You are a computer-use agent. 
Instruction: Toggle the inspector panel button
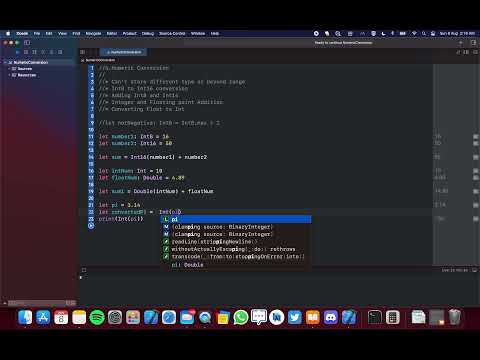473,43
